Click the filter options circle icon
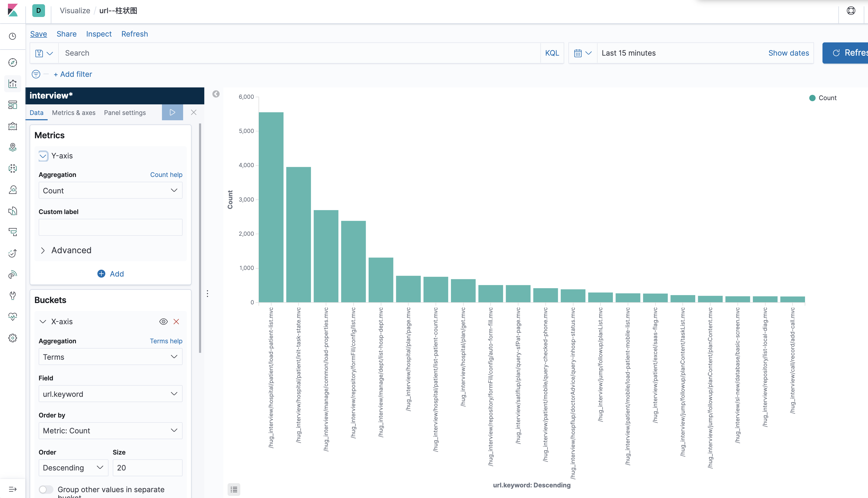 pos(36,74)
